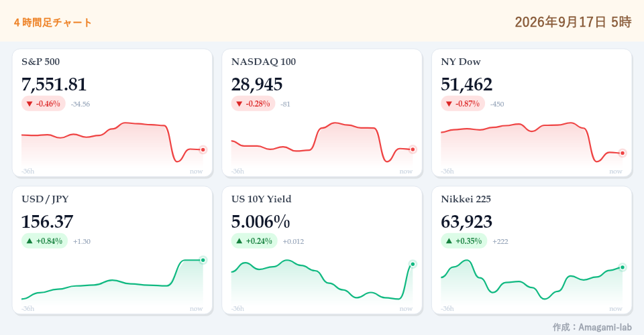Select the NASDAQ 100 card title
This screenshot has width=644, height=335.
click(263, 62)
